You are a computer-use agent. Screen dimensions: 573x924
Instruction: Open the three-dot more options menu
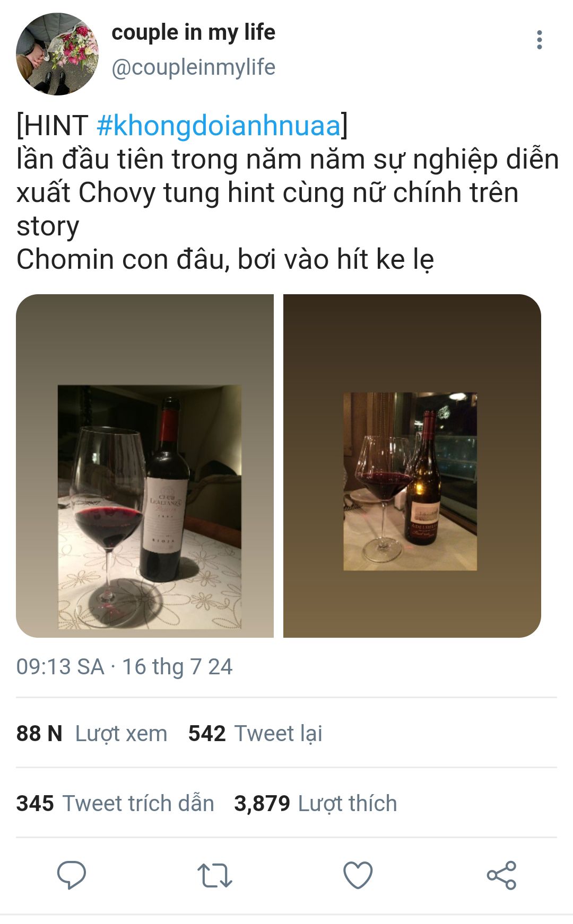[539, 40]
